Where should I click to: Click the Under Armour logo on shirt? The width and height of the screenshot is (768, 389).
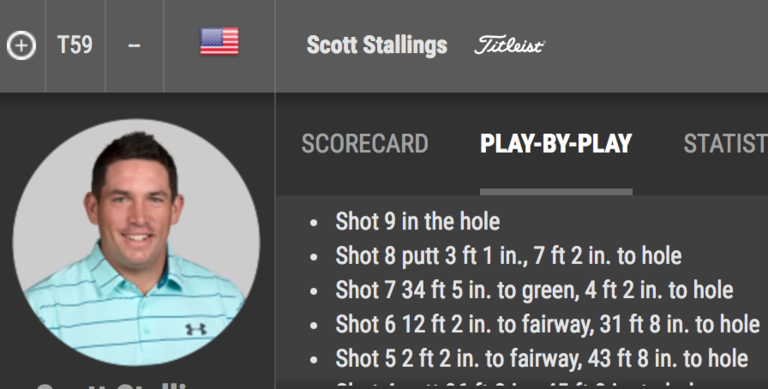[195, 329]
